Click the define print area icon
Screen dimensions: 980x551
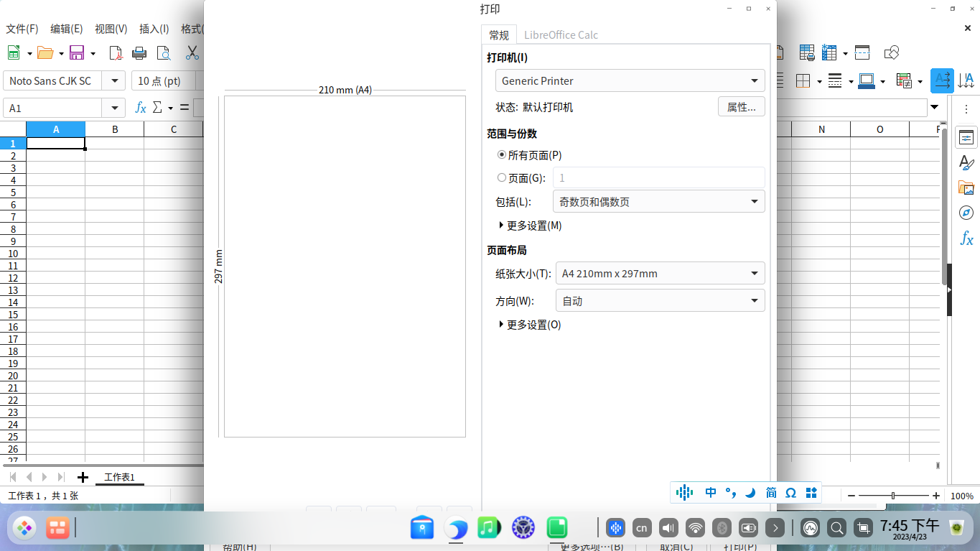[x=807, y=52]
